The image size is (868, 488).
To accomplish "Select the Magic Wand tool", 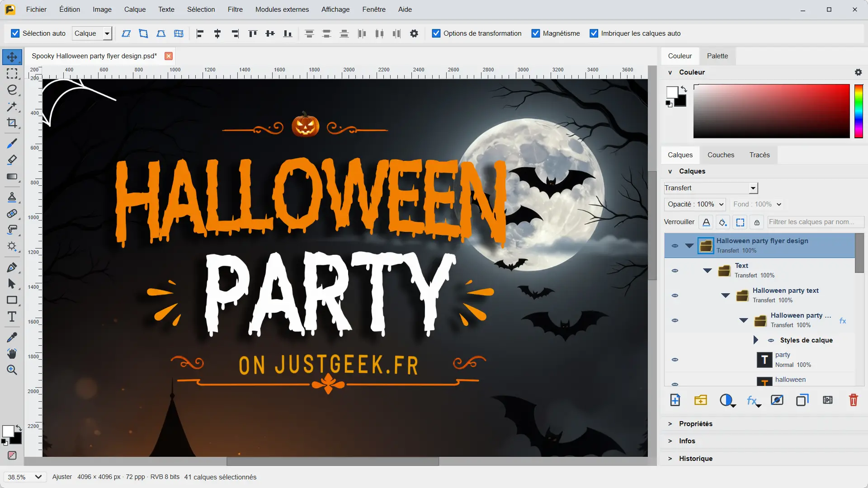I will coord(12,107).
